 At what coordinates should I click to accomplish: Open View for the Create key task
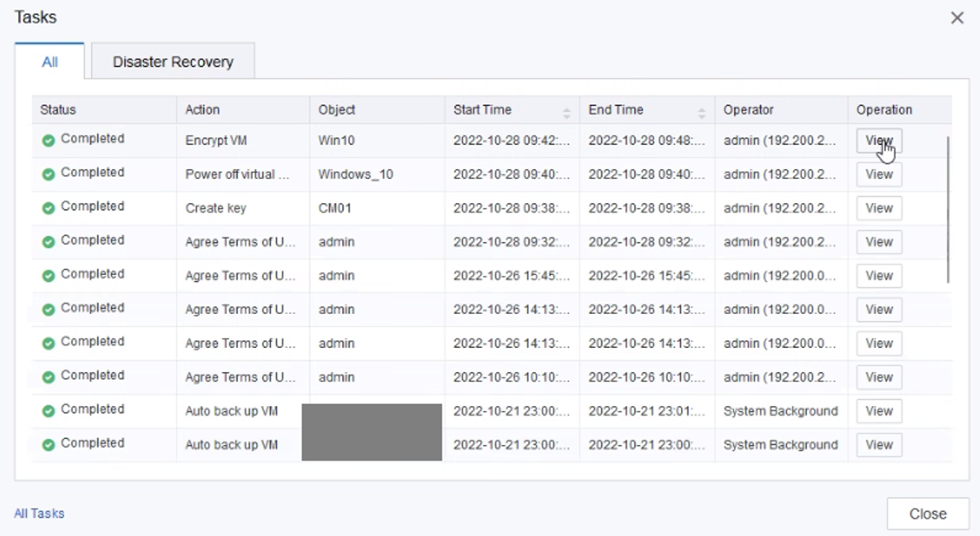(878, 209)
